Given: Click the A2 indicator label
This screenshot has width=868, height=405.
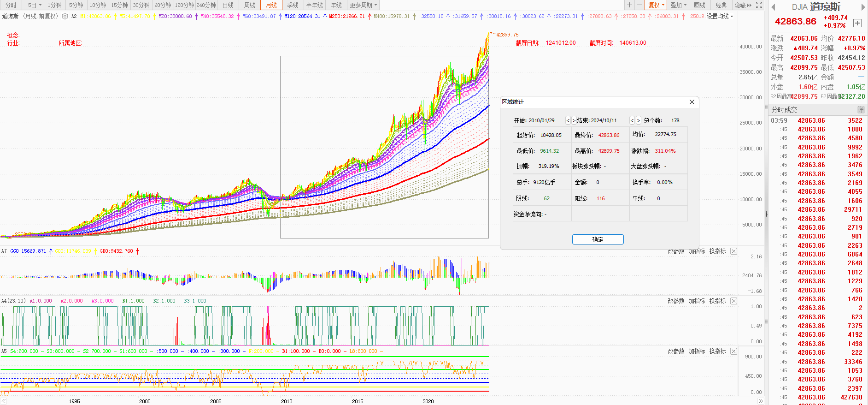Looking at the screenshot, I should (74, 16).
